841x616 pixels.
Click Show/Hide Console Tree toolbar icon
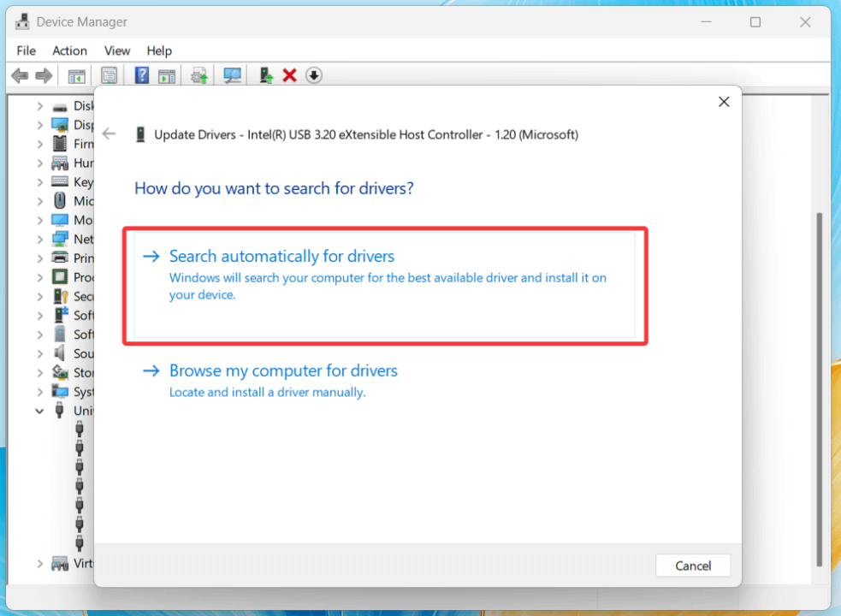(x=77, y=76)
